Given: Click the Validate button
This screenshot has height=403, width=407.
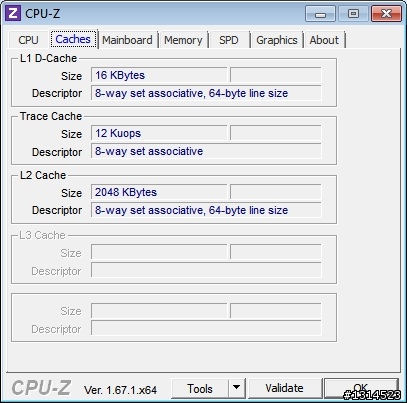Looking at the screenshot, I should point(284,388).
